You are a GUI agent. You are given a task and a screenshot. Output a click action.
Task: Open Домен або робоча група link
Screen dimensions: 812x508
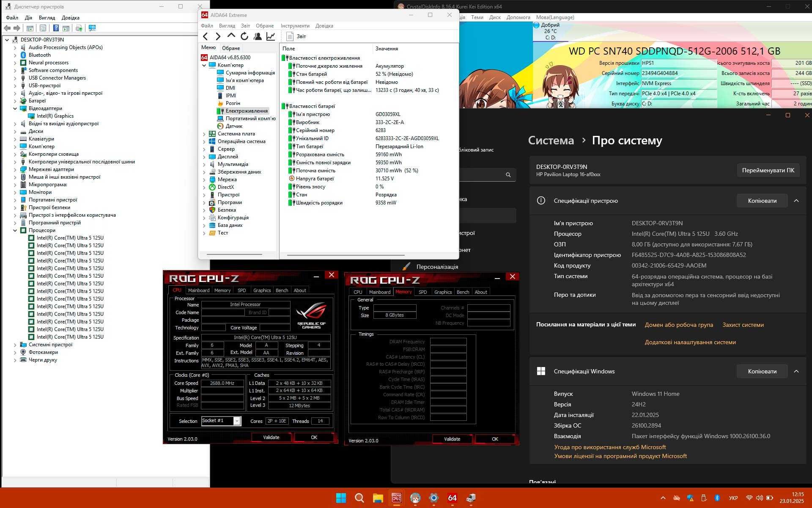tap(679, 325)
